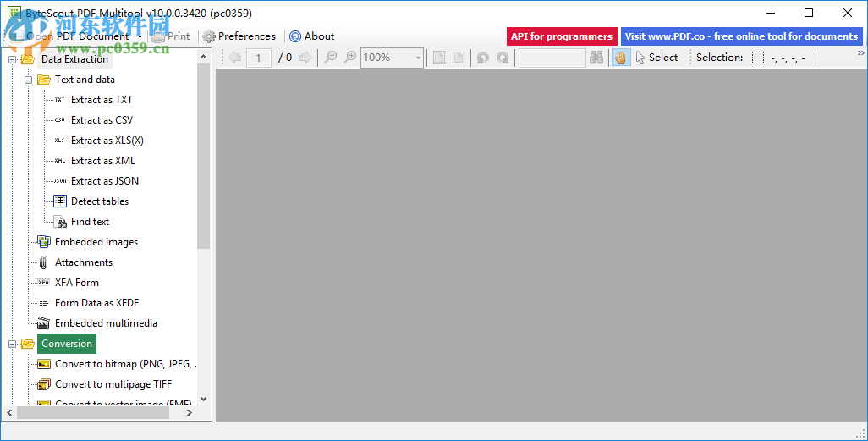Click the binoculars search icon
Viewport: 868px width, 441px height.
pos(596,58)
